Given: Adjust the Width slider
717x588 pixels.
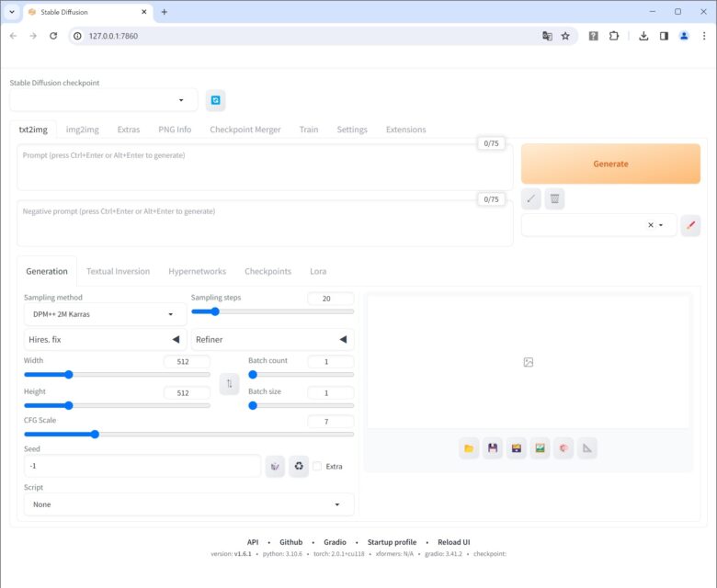Looking at the screenshot, I should pos(117,375).
